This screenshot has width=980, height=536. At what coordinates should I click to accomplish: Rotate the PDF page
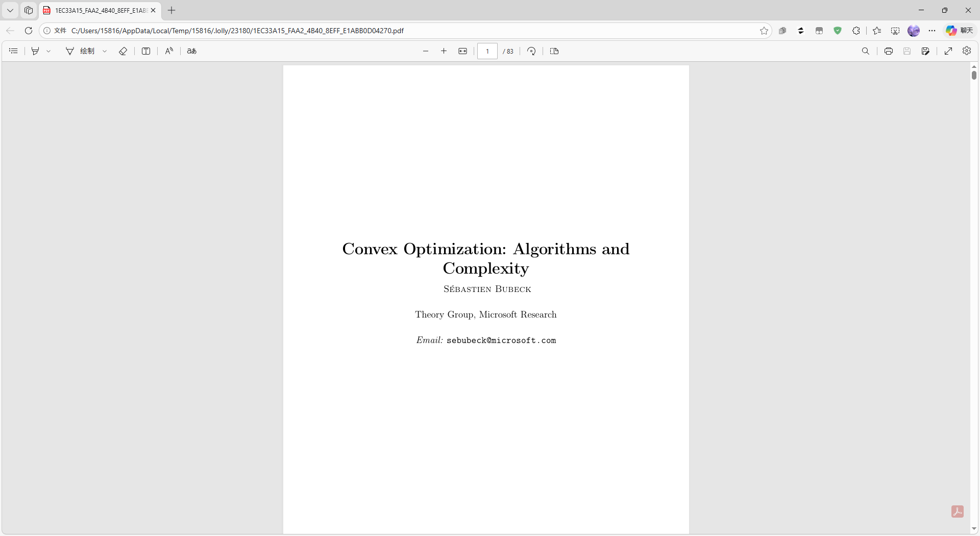[531, 51]
